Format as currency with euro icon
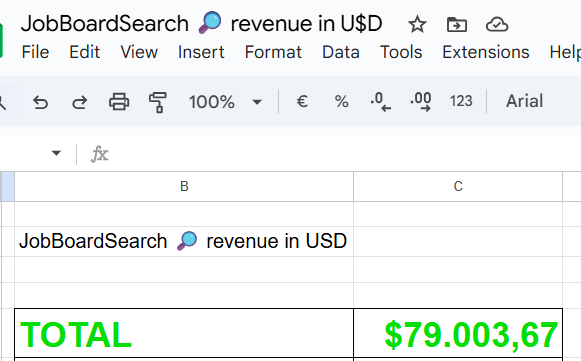 coord(302,101)
